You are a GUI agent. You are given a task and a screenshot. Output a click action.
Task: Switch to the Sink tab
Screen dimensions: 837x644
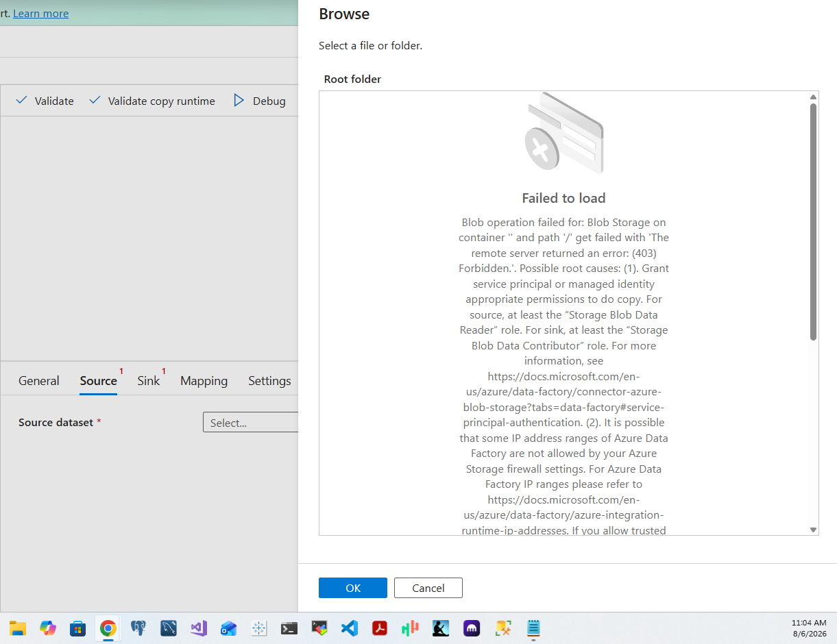tap(148, 381)
